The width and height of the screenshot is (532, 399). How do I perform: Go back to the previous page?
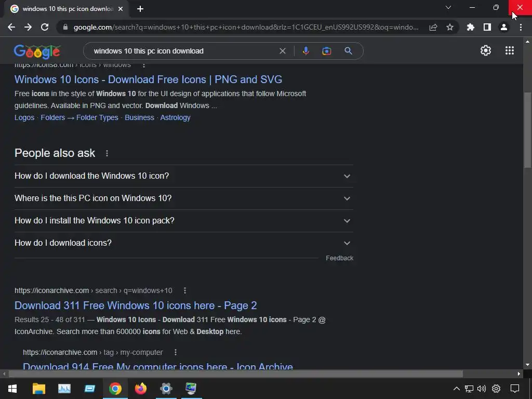click(x=11, y=27)
